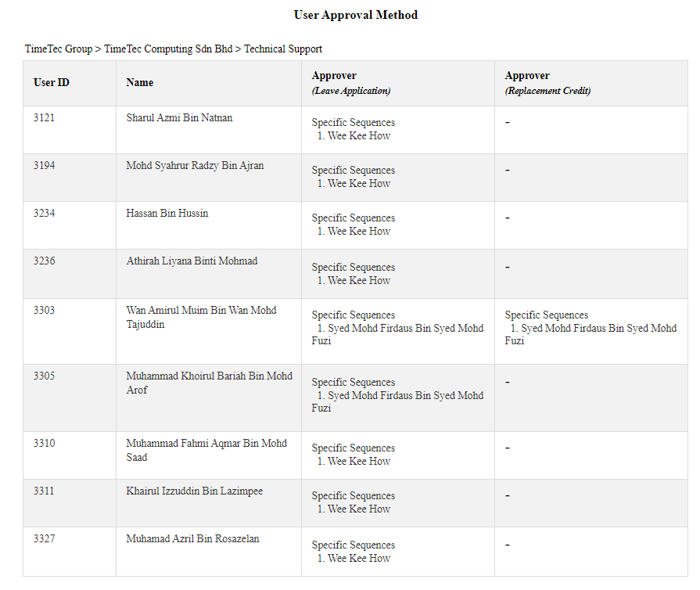Select the Hassan Bin Hussin row name
The height and width of the screenshot is (590, 700).
167,213
